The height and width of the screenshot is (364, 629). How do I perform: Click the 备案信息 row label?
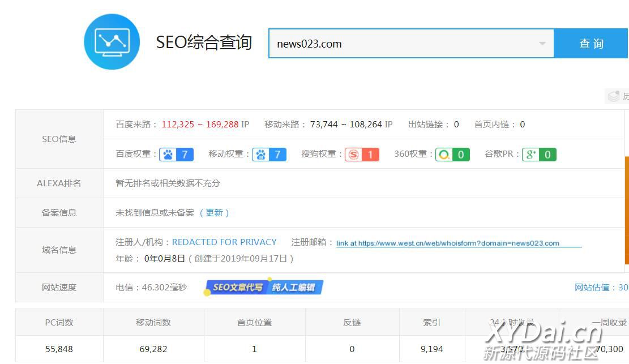[59, 213]
